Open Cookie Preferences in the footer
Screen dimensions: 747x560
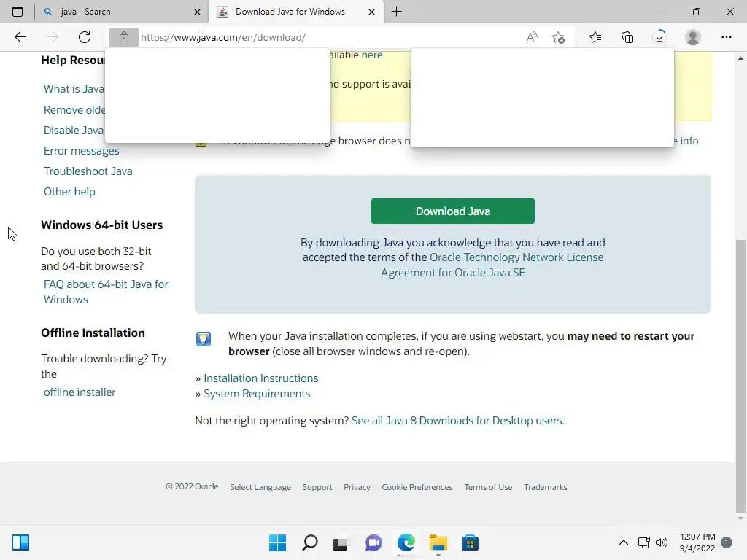417,487
